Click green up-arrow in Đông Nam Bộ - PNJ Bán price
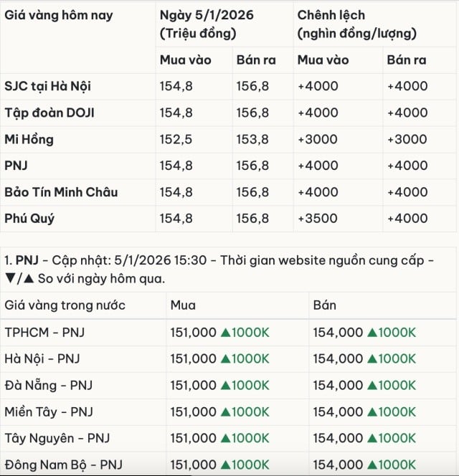The width and height of the screenshot is (459, 476). [x=372, y=464]
